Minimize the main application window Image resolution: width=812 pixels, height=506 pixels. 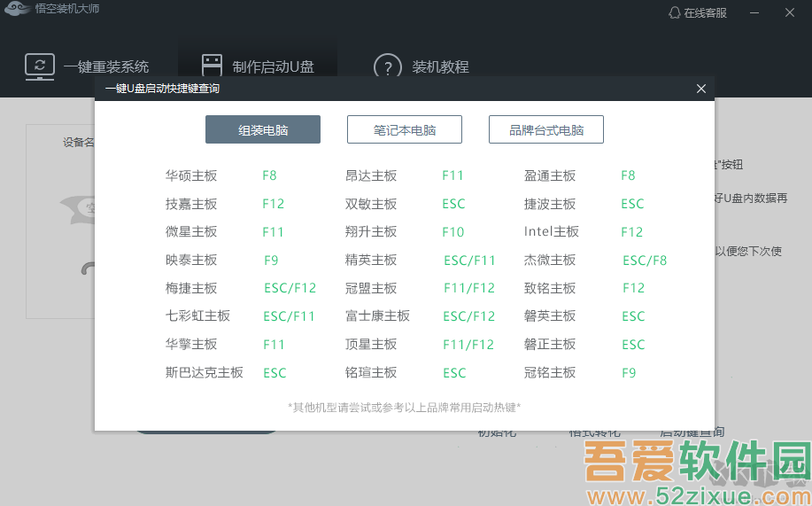pyautogui.click(x=754, y=13)
